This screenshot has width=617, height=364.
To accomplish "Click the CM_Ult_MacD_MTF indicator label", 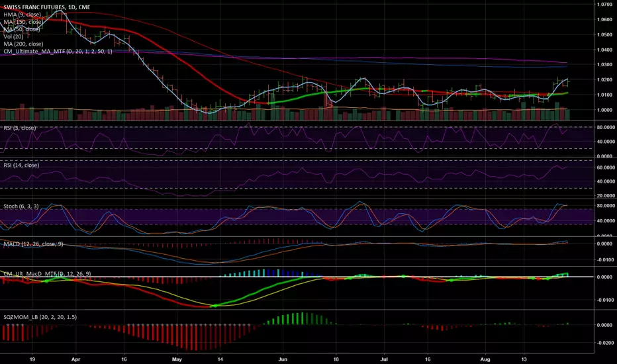I will tap(47, 273).
